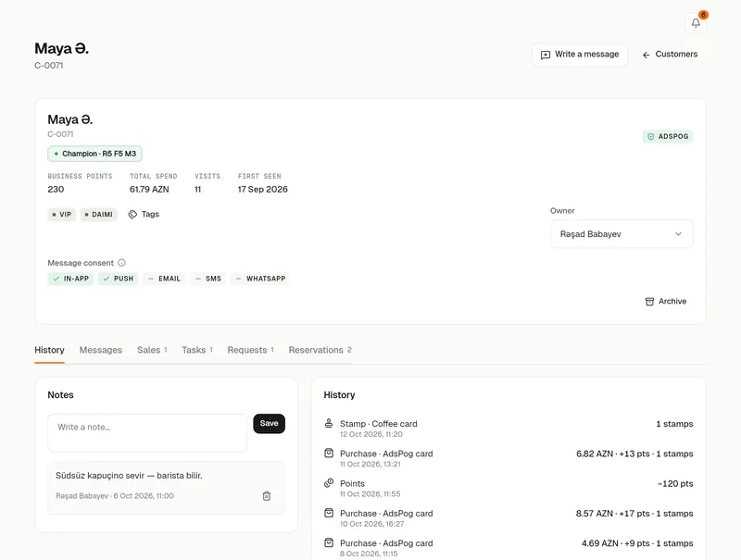This screenshot has width=741, height=560.
Task: Click the back arrow beside Customers
Action: pyautogui.click(x=646, y=56)
